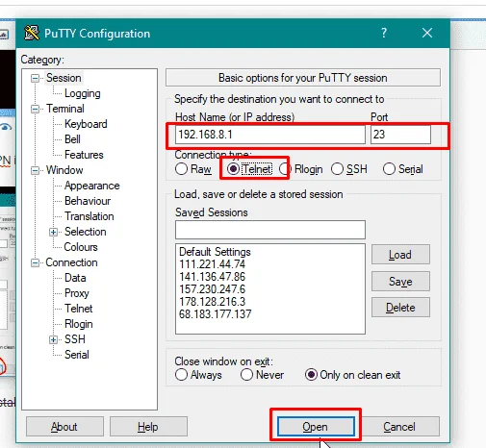
Task: Select Default Settings in saved sessions
Action: [215, 252]
